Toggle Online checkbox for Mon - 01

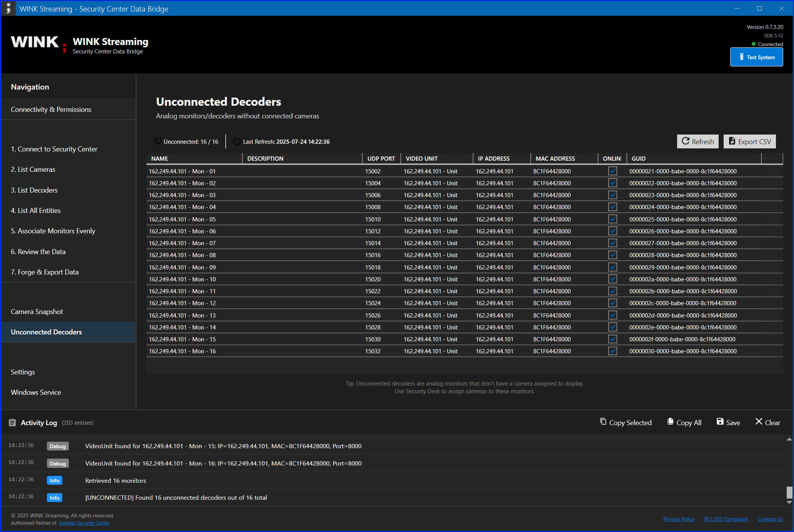[x=613, y=171]
